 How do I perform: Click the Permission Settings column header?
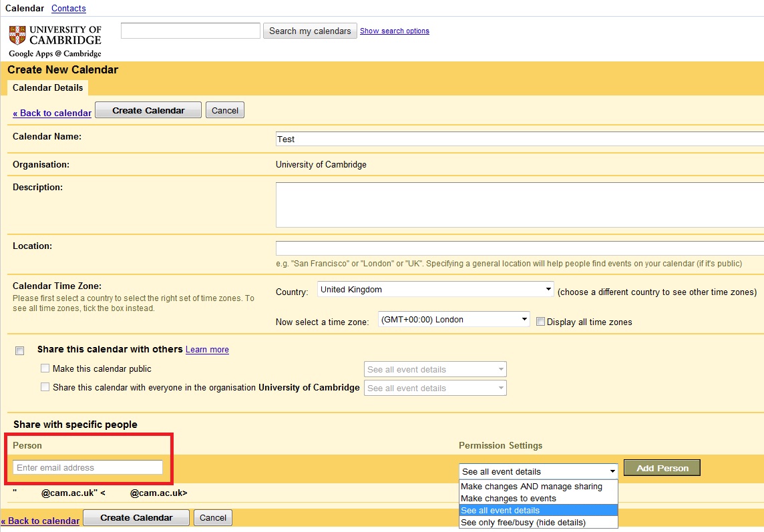500,445
